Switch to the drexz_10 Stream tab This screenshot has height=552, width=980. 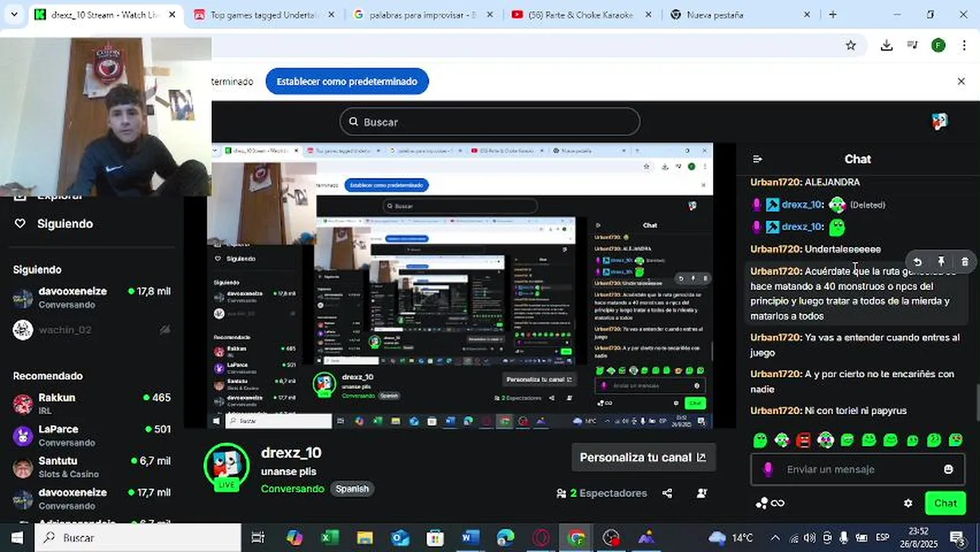(107, 15)
